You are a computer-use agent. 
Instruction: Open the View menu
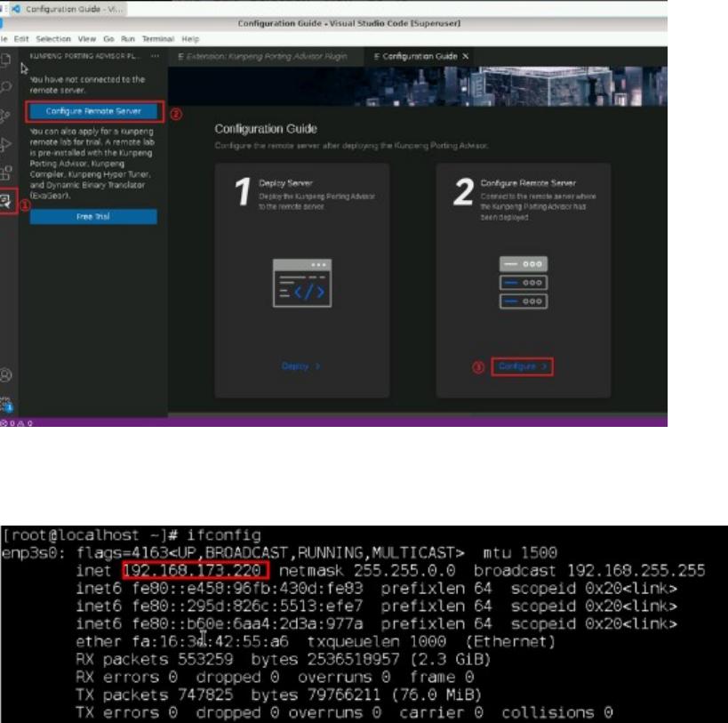[87, 39]
